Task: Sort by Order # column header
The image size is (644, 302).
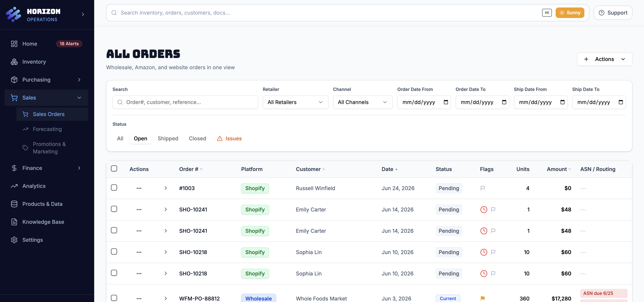Action: [191, 169]
